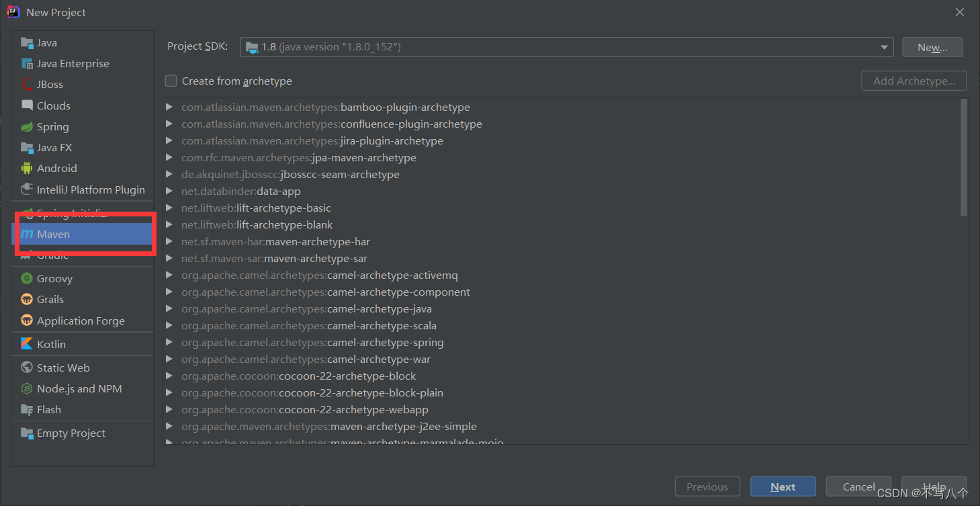Image resolution: width=980 pixels, height=506 pixels.
Task: Expand bamboo-plugin-archetype node
Action: (169, 108)
